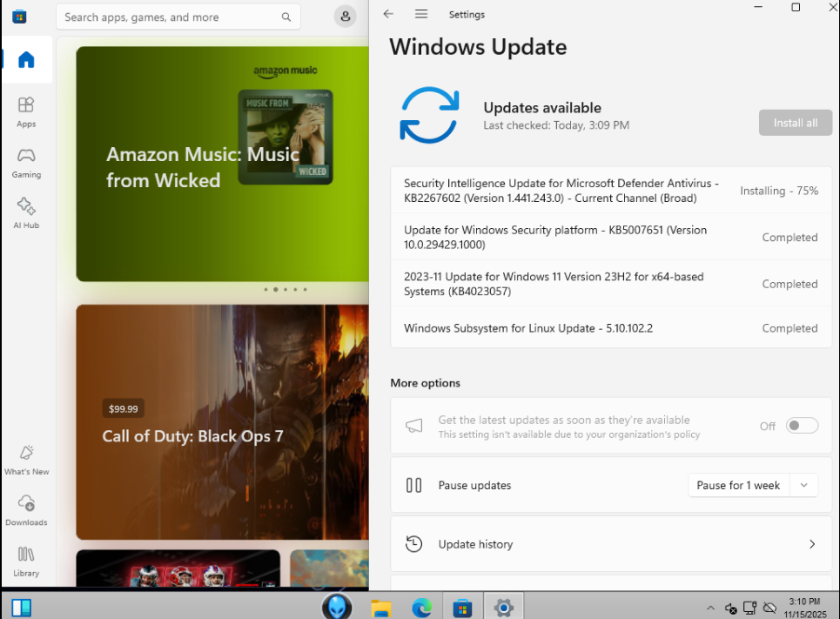Open the Store user profile icon
Screen dimensions: 840x619
(346, 17)
